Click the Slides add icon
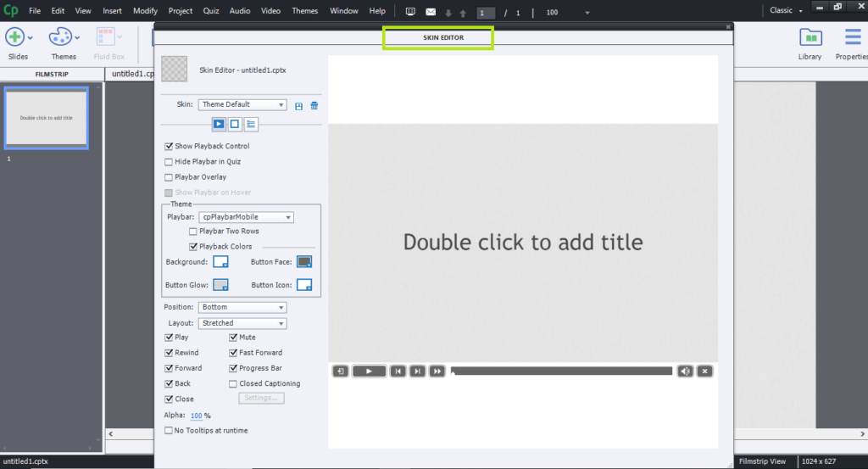868x469 pixels. coord(14,37)
